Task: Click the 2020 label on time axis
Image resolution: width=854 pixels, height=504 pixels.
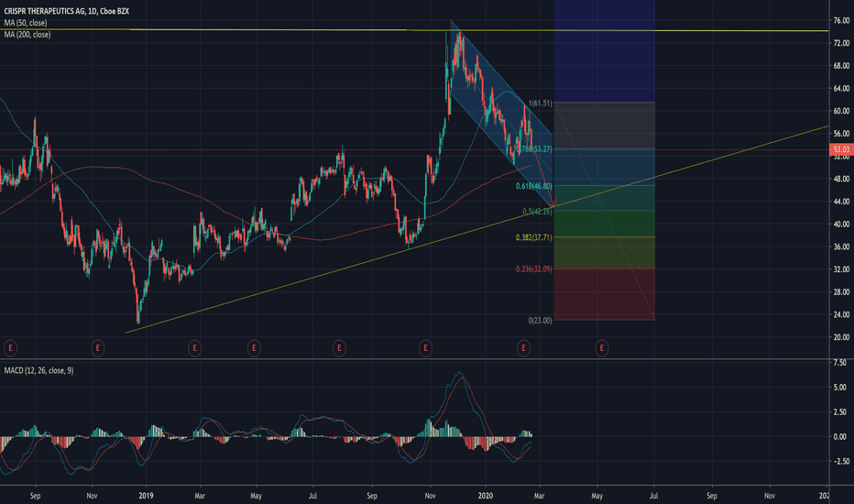Action: (486, 496)
